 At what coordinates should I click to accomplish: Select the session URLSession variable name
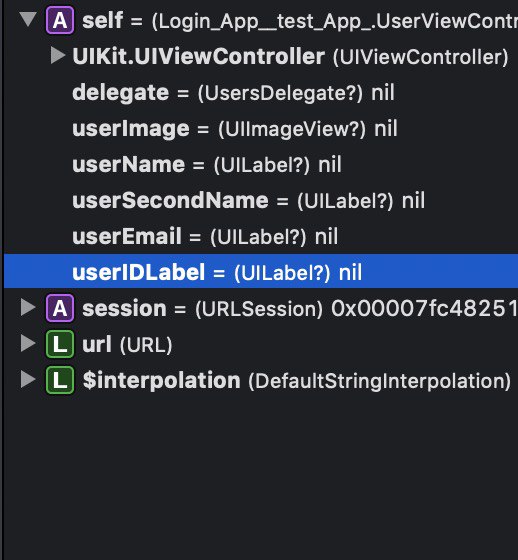point(124,308)
